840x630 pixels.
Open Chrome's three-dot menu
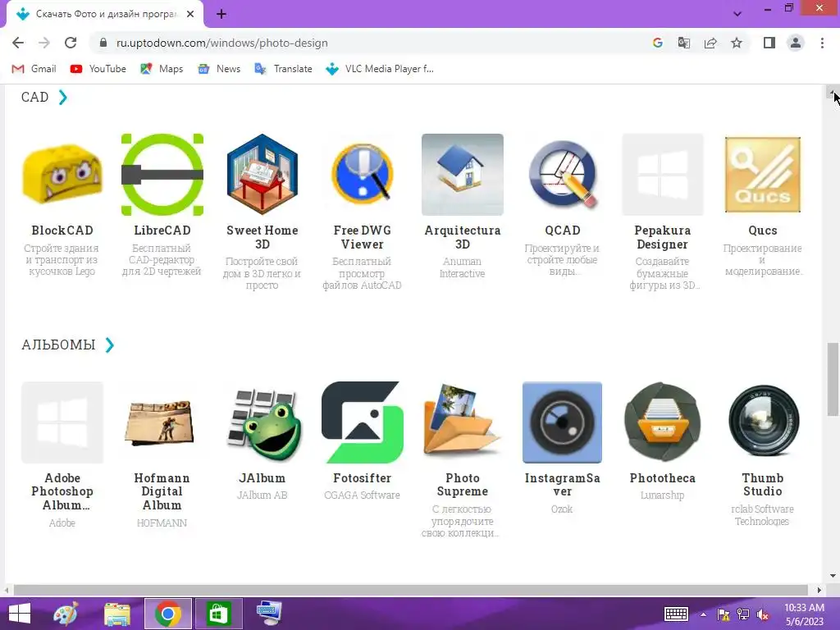click(822, 43)
